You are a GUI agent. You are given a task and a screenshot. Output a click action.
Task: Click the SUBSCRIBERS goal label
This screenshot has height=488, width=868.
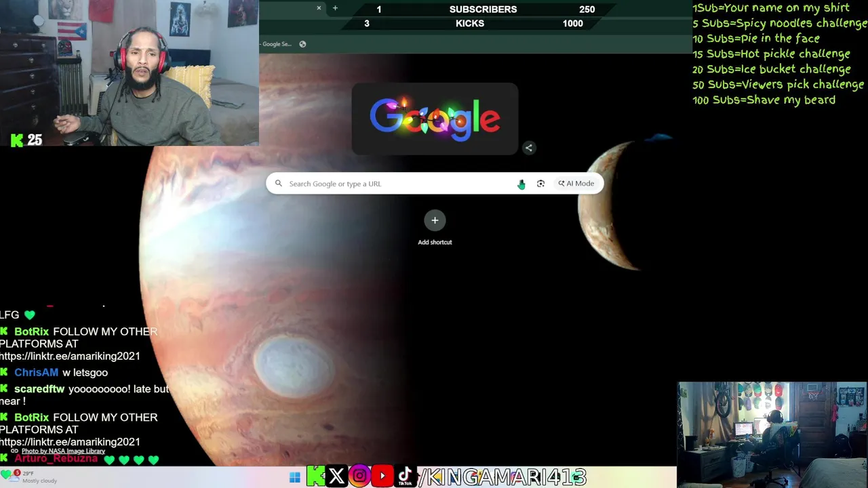(x=483, y=9)
